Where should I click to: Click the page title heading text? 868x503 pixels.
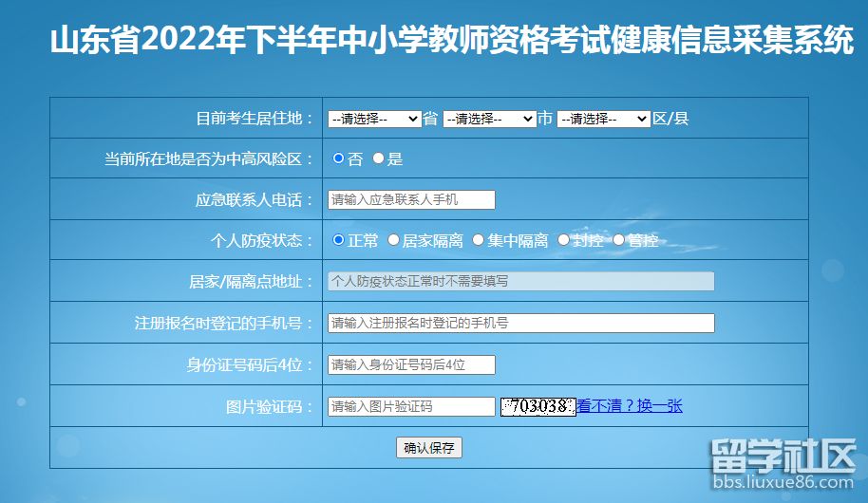tap(451, 42)
